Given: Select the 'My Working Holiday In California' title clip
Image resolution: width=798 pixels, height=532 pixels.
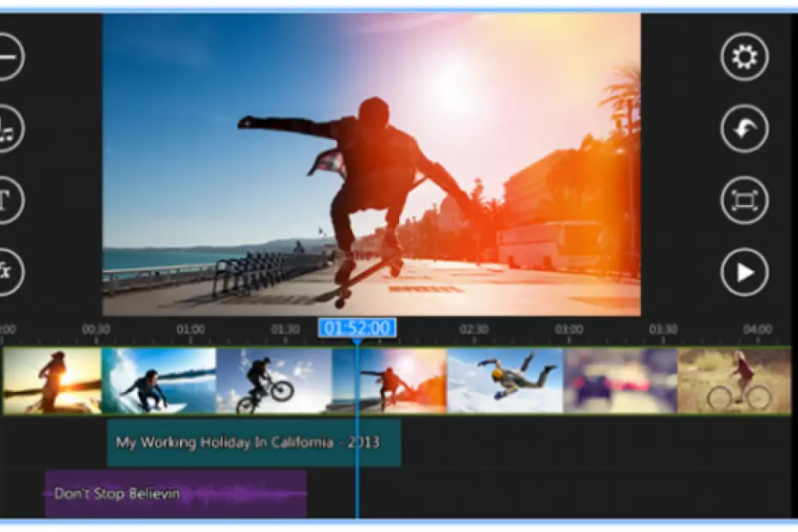Looking at the screenshot, I should point(253,443).
